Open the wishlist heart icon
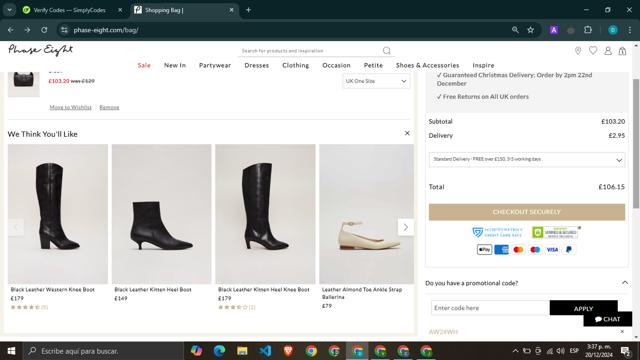Image resolution: width=640 pixels, height=360 pixels. [593, 50]
